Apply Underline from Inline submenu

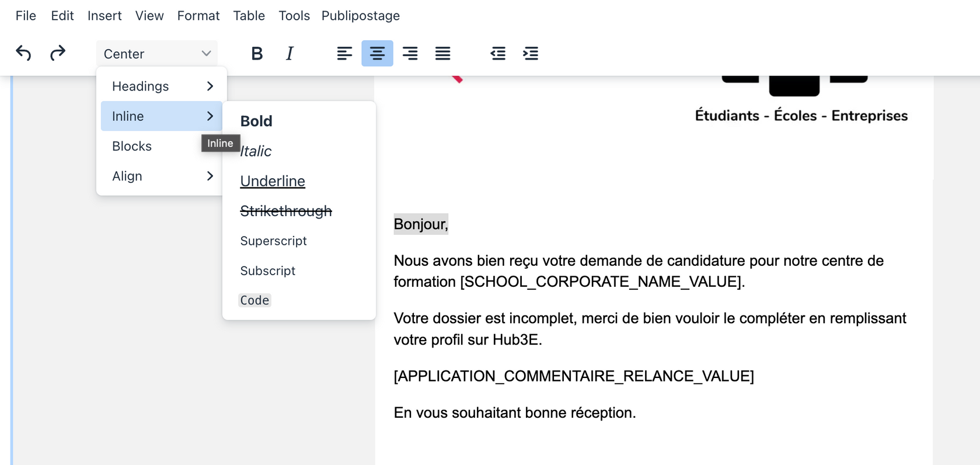[299, 181]
